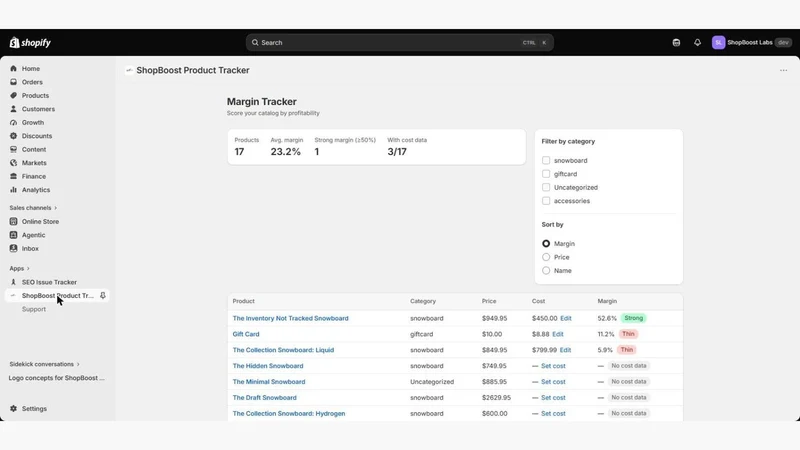
Task: Click the SEO Issue Tracker app icon
Action: coord(13,282)
